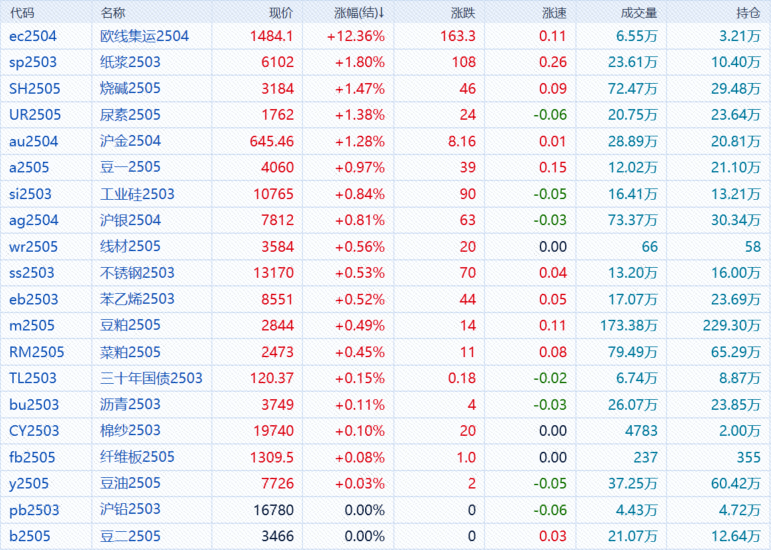
Task: Click the 名称 column header
Action: point(114,13)
